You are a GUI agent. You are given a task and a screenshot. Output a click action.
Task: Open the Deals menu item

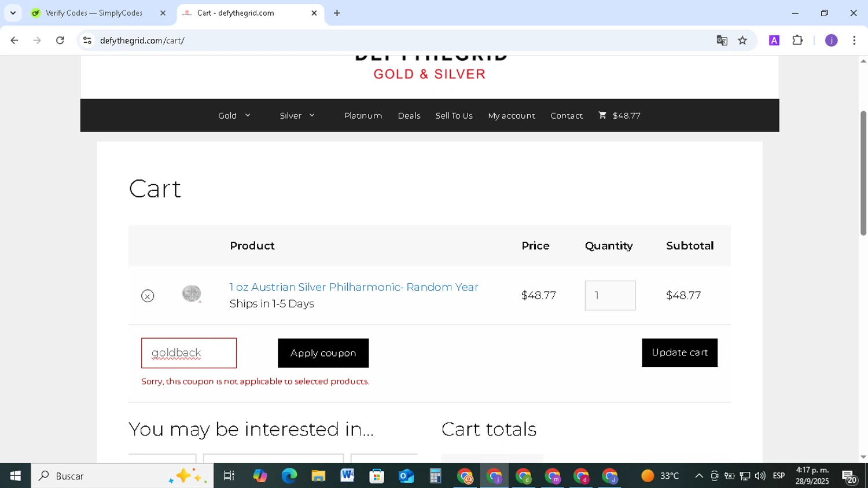[x=409, y=115]
